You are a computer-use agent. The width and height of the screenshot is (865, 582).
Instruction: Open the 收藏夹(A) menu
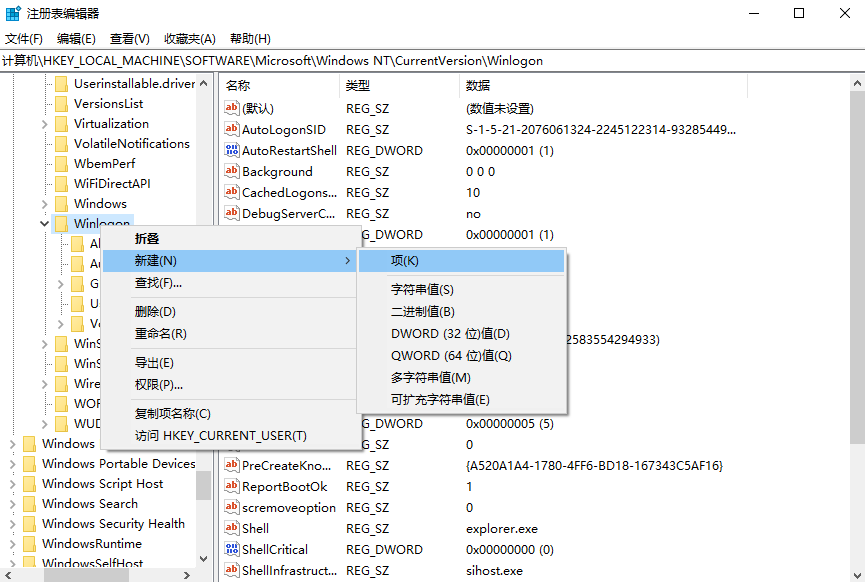(189, 38)
